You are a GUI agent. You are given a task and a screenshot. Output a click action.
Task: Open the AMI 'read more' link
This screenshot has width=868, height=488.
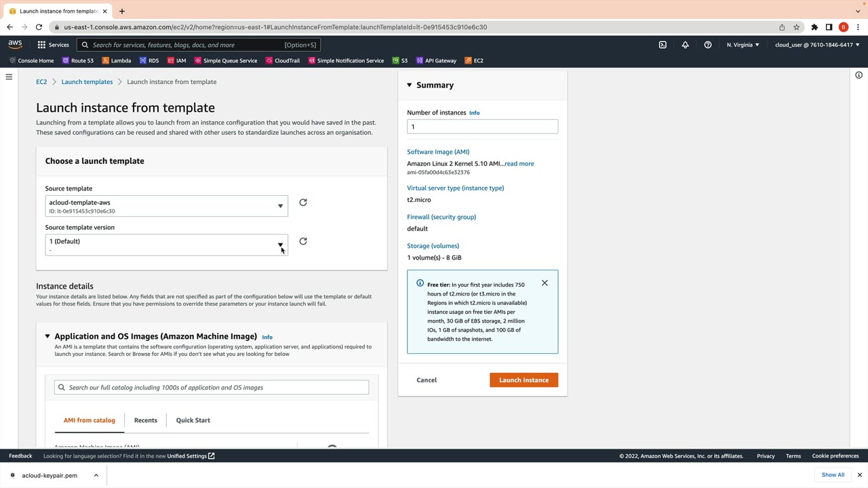coord(519,164)
